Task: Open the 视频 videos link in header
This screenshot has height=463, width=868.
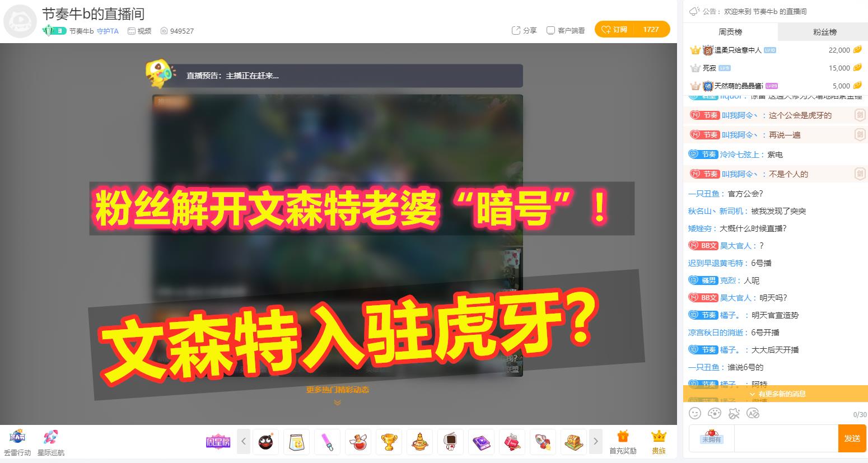Action: 139,31
